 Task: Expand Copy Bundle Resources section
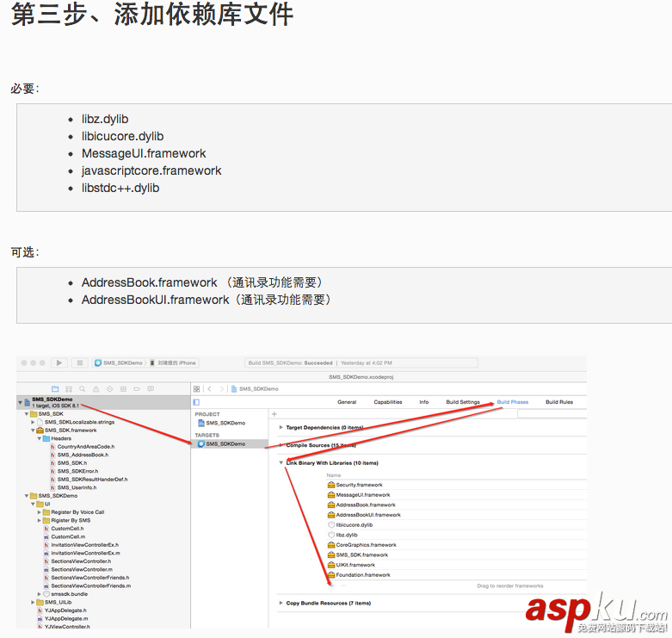281,603
